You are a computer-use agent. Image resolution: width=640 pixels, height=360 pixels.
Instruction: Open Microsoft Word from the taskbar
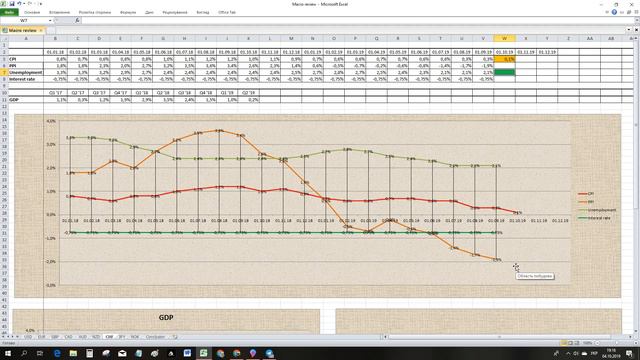(187, 353)
